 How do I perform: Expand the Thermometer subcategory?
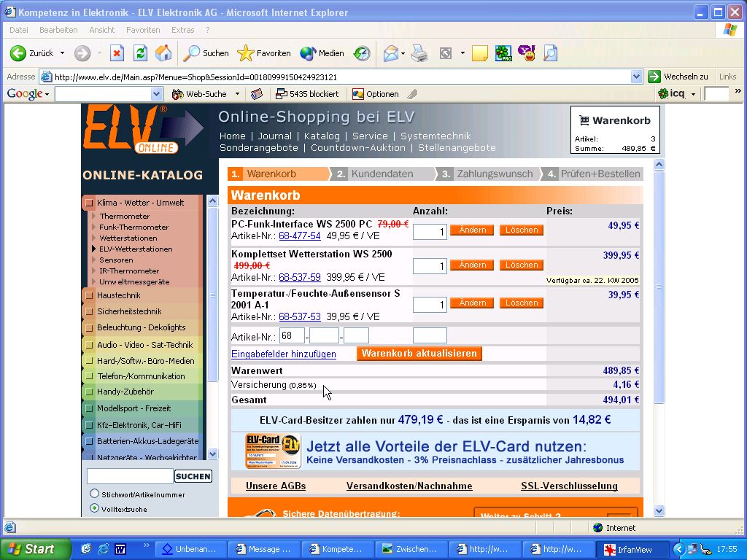pos(124,216)
